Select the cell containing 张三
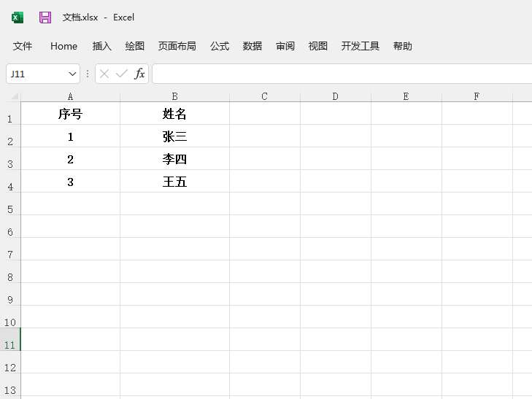 coord(174,136)
